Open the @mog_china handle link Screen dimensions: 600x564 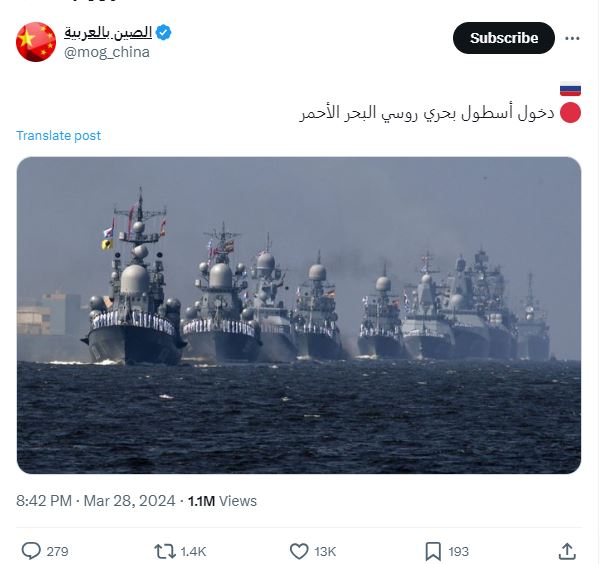(107, 52)
